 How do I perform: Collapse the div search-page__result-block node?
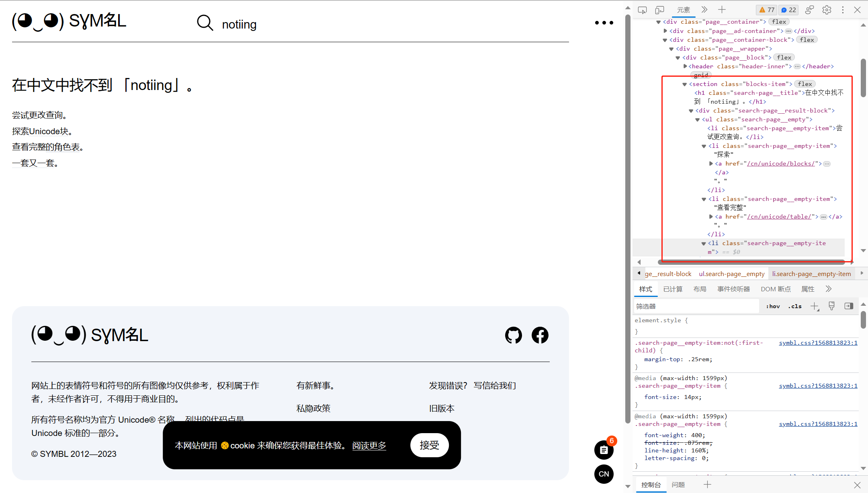click(691, 111)
